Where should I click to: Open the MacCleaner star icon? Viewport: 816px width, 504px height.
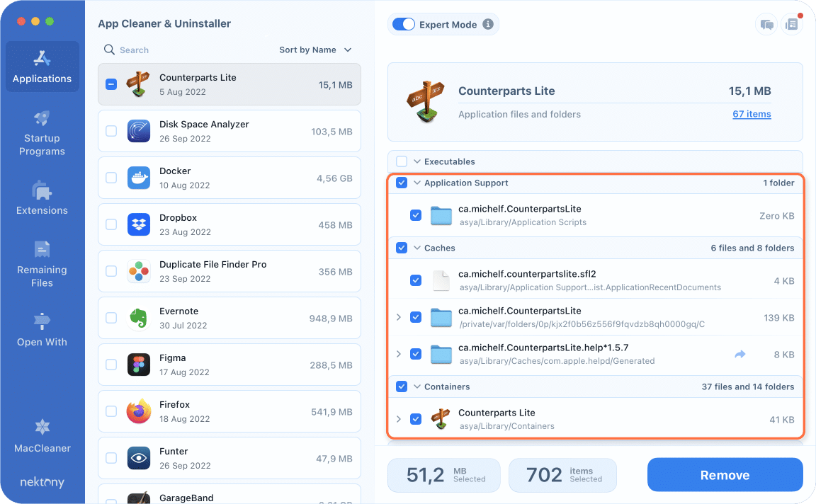pos(42,427)
